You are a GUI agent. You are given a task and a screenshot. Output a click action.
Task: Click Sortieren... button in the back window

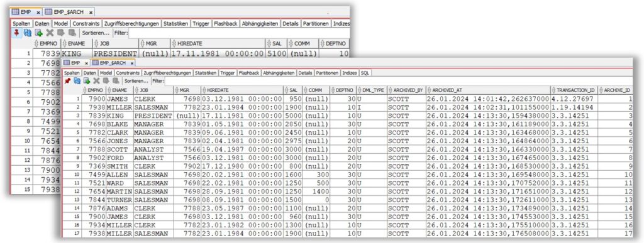coord(96,33)
